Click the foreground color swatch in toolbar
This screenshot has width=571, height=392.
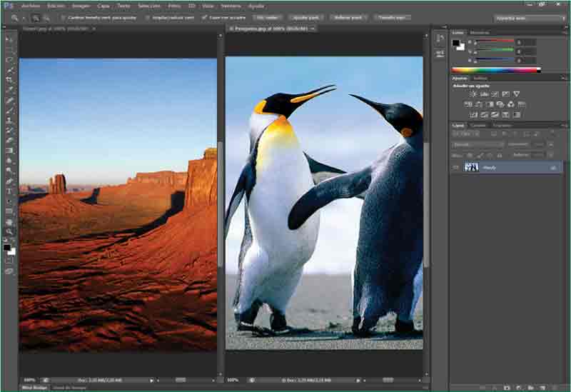click(6, 247)
